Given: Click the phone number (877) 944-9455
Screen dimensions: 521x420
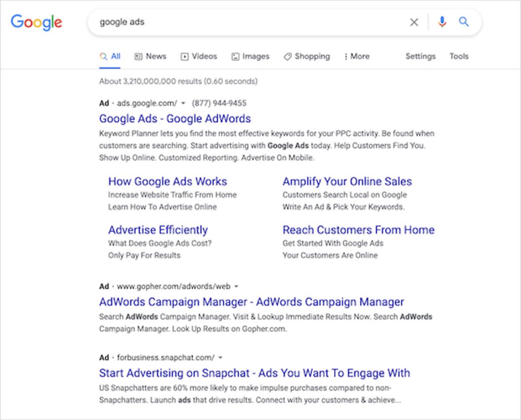Looking at the screenshot, I should (x=219, y=103).
